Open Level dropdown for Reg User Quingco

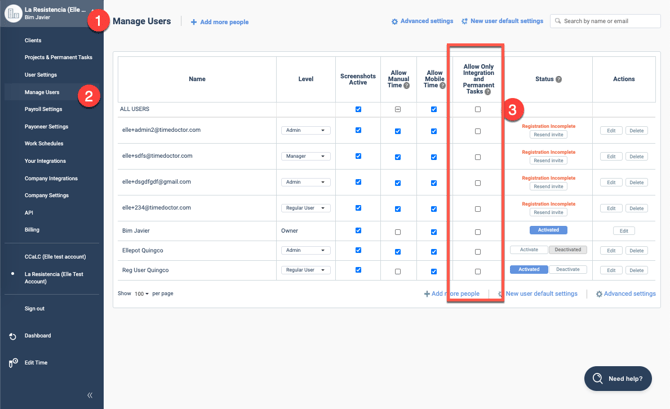coord(305,270)
